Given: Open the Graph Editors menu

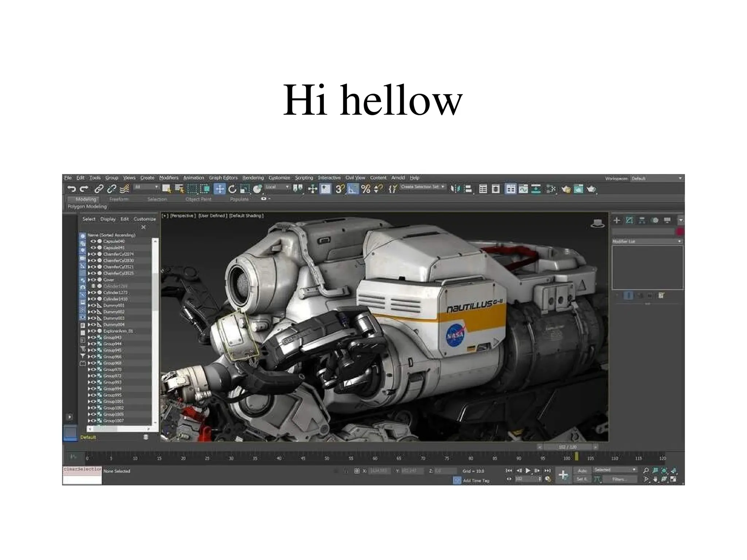Looking at the screenshot, I should pos(223,178).
